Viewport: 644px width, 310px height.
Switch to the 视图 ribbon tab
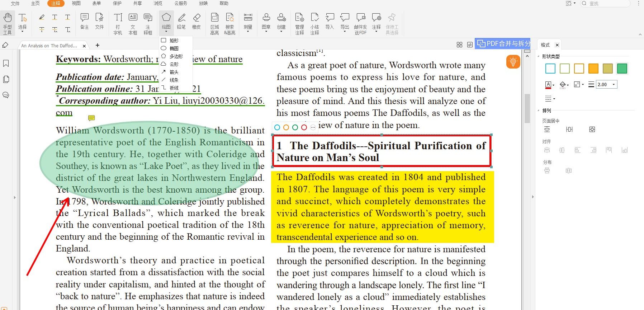[x=76, y=3]
